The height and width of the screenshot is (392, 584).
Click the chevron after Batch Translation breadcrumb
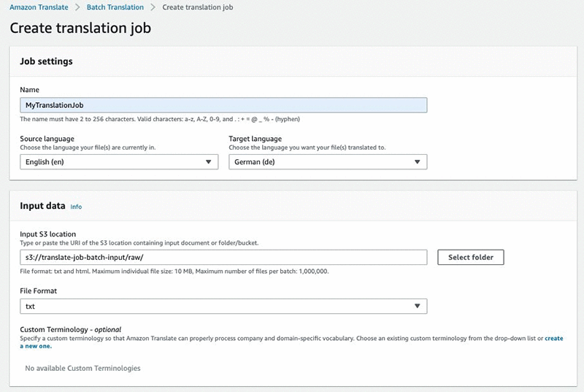152,7
